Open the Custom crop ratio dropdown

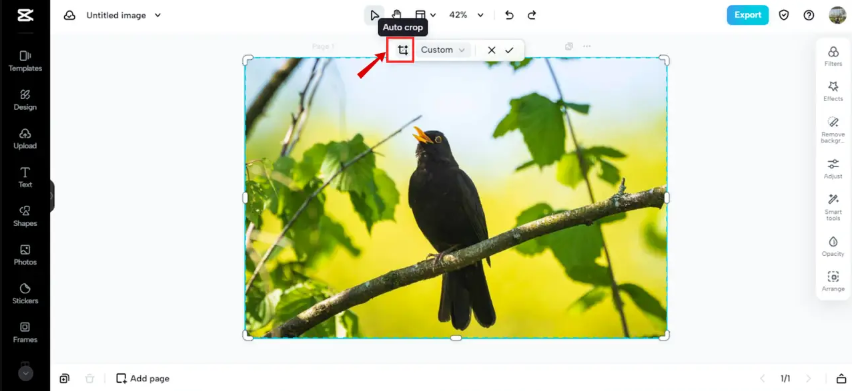tap(443, 50)
